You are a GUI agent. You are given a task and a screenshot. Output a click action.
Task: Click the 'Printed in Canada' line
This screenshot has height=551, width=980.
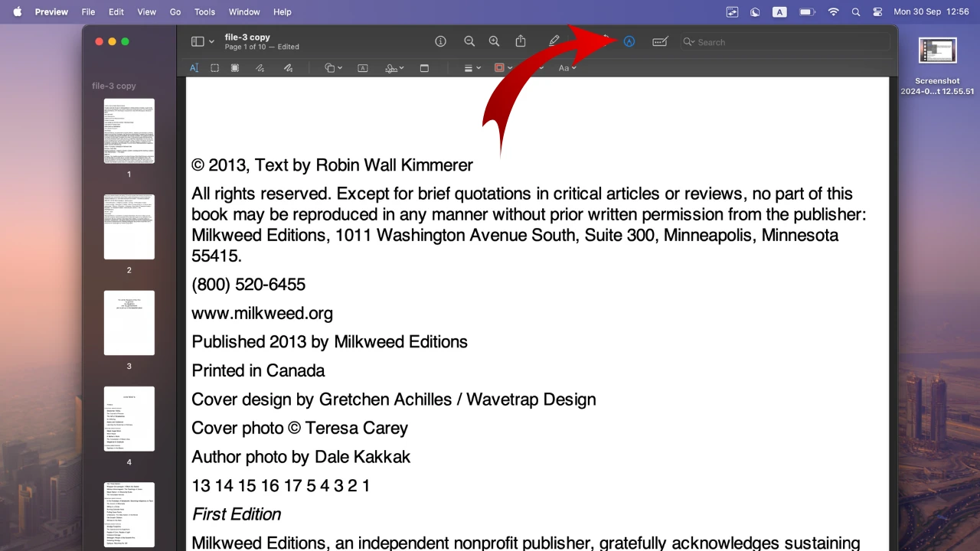point(258,370)
